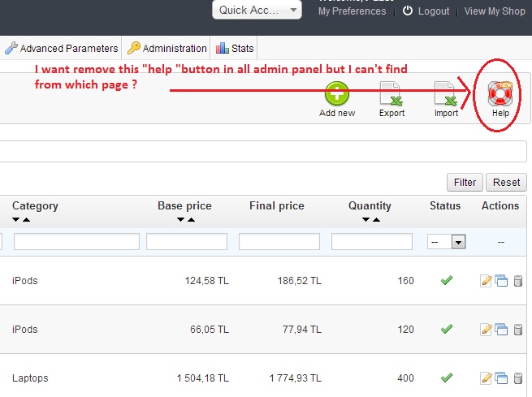Click the Administration key icon

pos(134,48)
